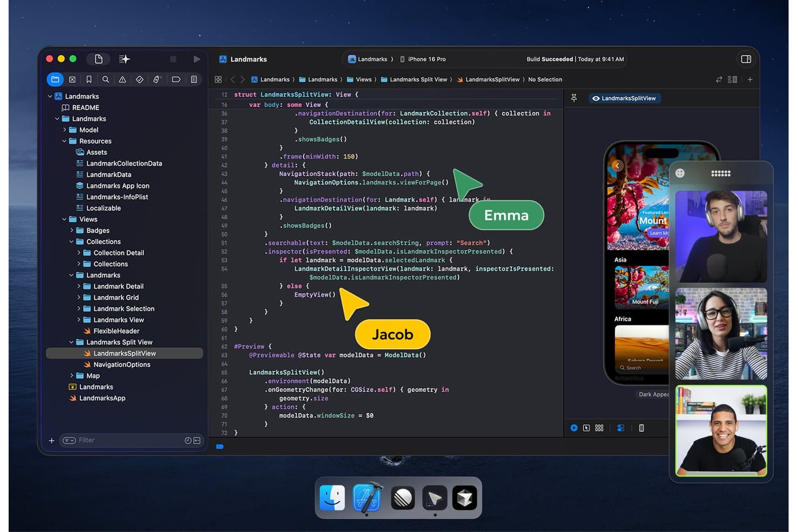
Task: Go back in editor history
Action: [x=233, y=79]
